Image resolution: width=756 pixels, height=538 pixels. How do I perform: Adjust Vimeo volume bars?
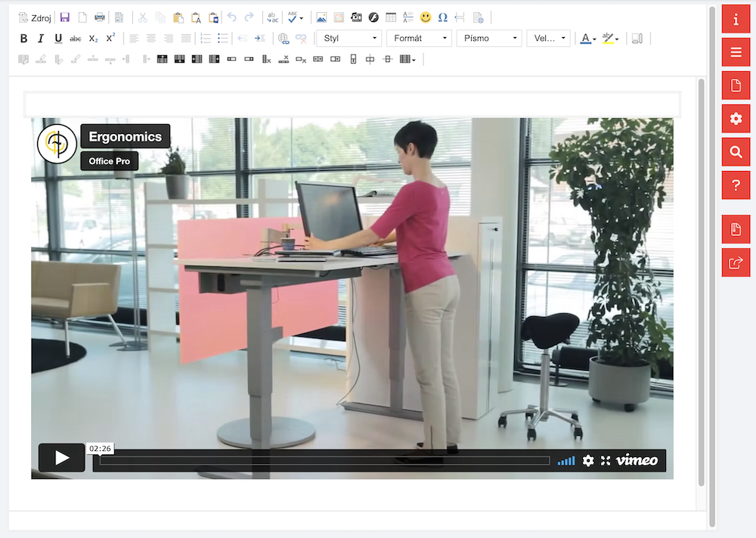566,461
